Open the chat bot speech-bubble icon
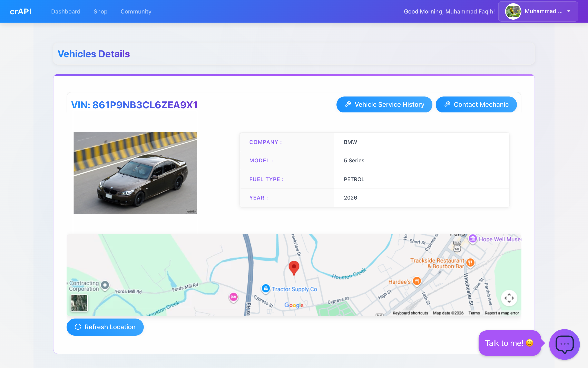Viewport: 588px width, 368px height. (565, 344)
